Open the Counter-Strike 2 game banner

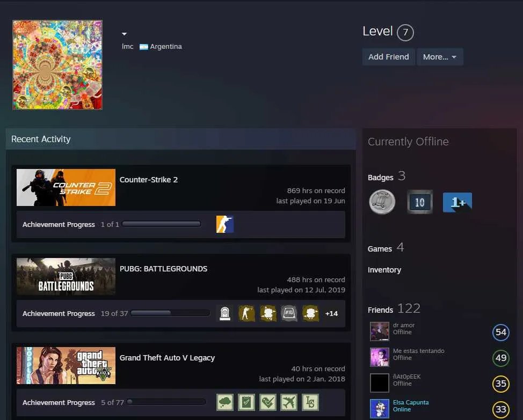point(66,187)
